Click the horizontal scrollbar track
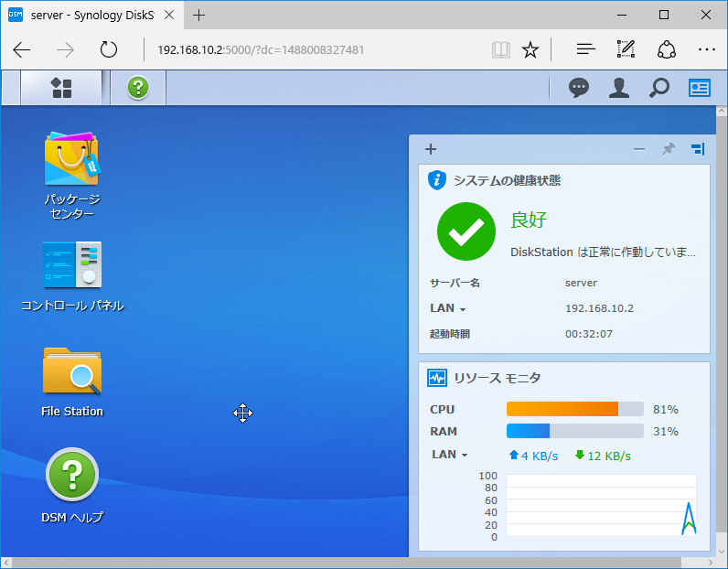 pyautogui.click(x=358, y=563)
